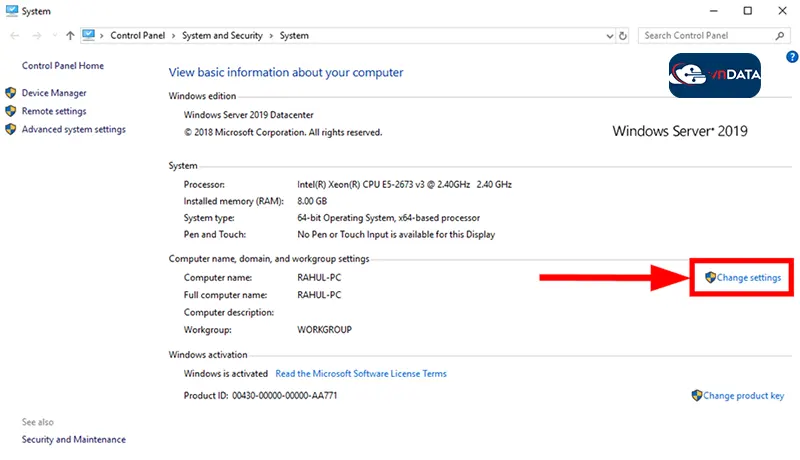Click the chevron after Control Panel breadcrumb
Screen dimensions: 800x460
pyautogui.click(x=173, y=36)
